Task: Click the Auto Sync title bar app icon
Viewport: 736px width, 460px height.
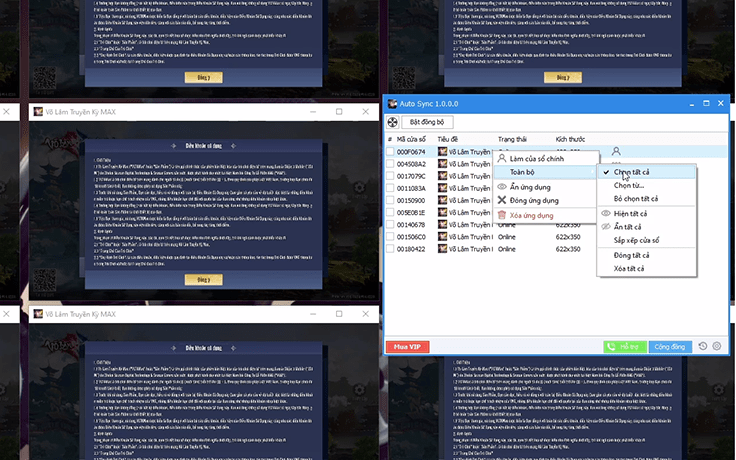Action: pos(392,104)
